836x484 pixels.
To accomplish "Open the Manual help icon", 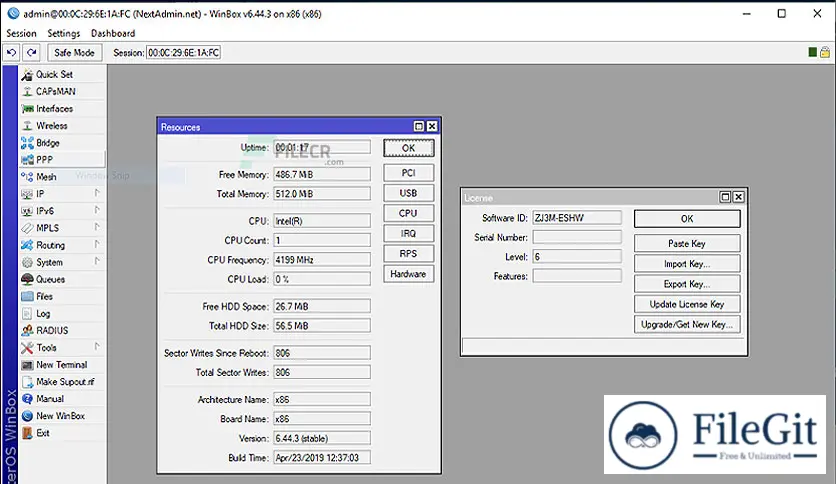I will pyautogui.click(x=27, y=399).
